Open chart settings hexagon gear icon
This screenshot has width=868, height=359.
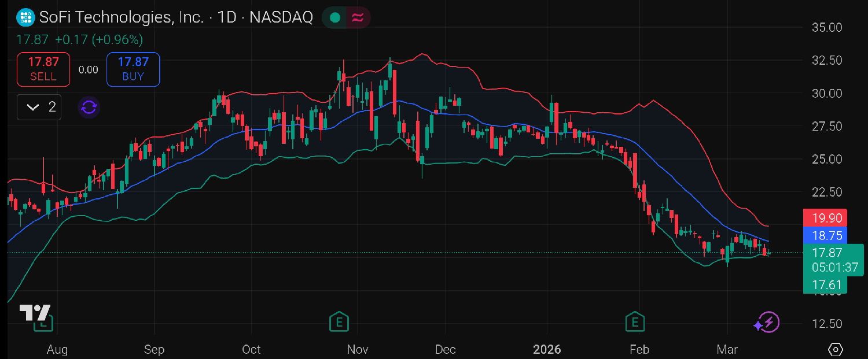point(835,349)
